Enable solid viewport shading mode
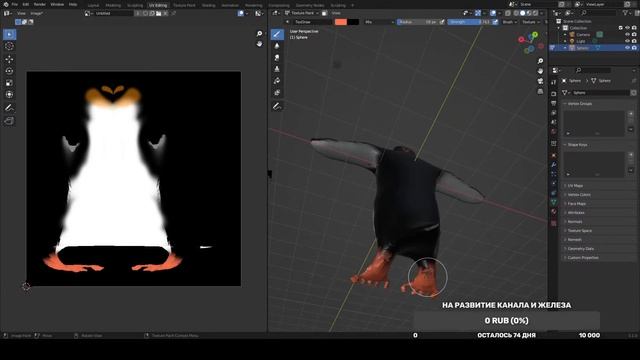The image size is (640, 360). coord(522,13)
